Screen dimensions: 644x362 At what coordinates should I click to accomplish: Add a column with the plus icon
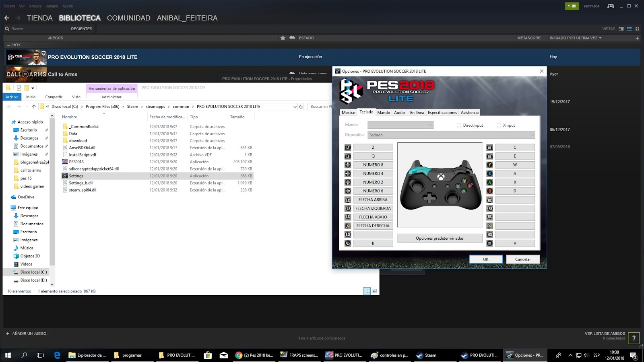(x=637, y=38)
